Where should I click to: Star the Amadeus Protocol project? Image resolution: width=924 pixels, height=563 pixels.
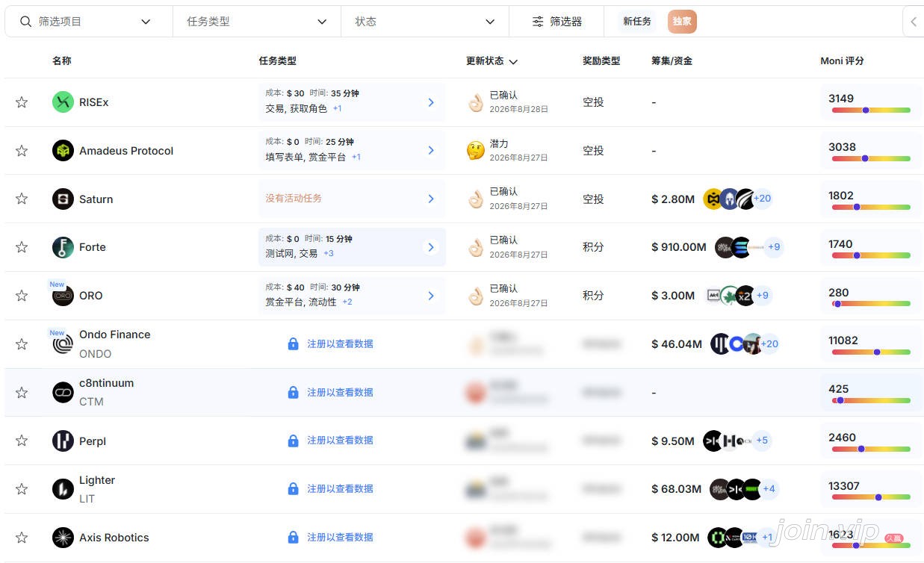pos(22,151)
